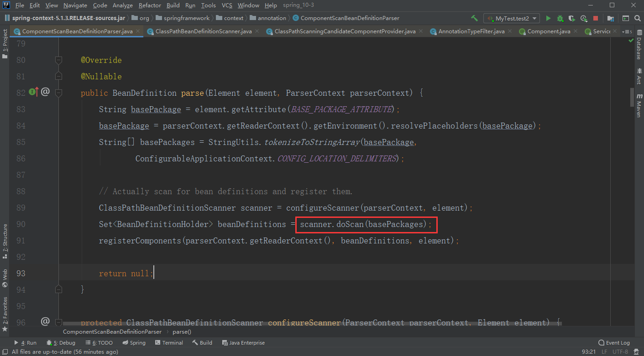Image resolution: width=644 pixels, height=356 pixels.
Task: Open the File menu
Action: [x=20, y=5]
